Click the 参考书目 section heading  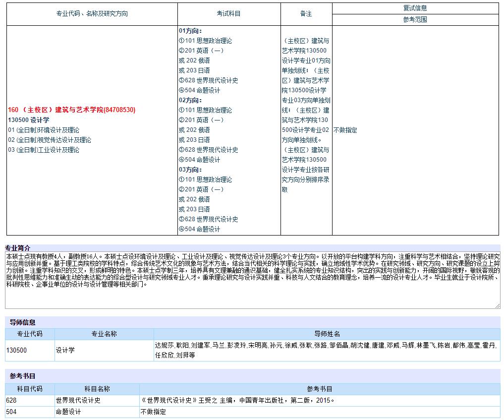(23, 376)
